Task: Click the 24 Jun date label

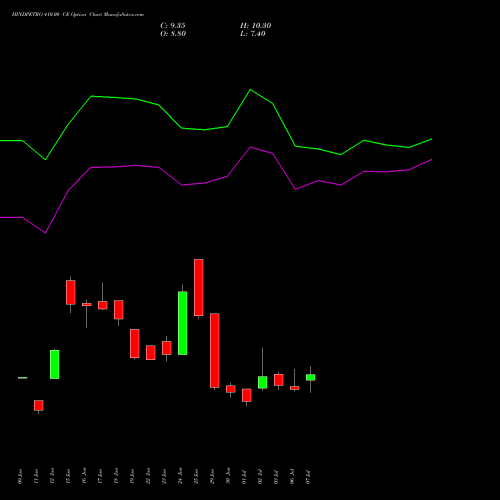Action: coord(180,476)
